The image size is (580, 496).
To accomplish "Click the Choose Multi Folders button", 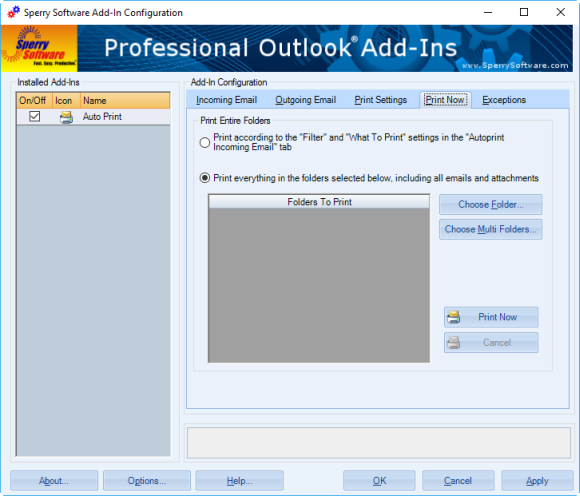I will pyautogui.click(x=490, y=229).
